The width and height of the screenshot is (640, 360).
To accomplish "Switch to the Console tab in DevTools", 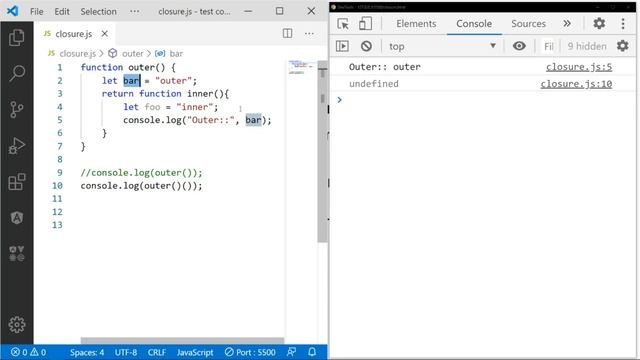I will [474, 24].
